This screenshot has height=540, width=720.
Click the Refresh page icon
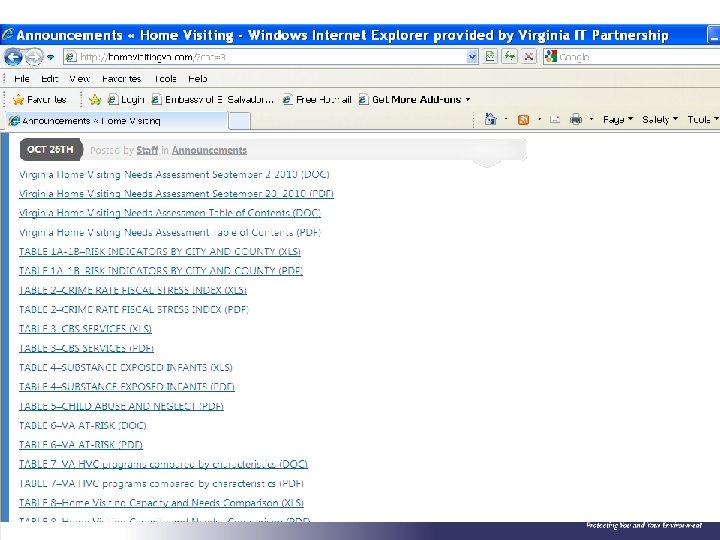[509, 56]
